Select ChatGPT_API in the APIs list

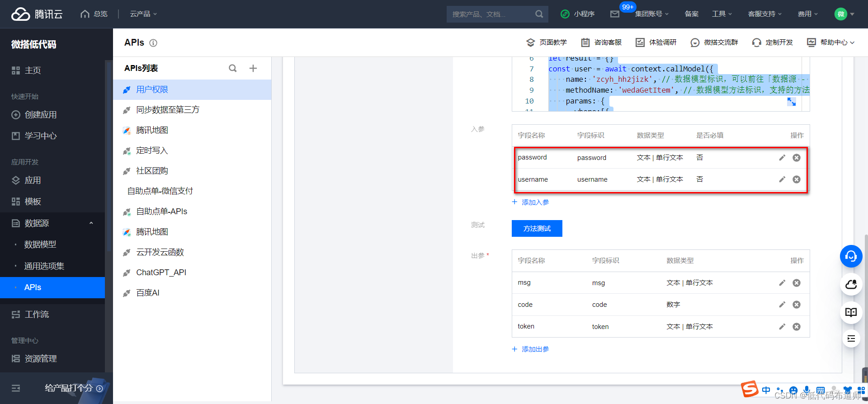click(x=192, y=272)
